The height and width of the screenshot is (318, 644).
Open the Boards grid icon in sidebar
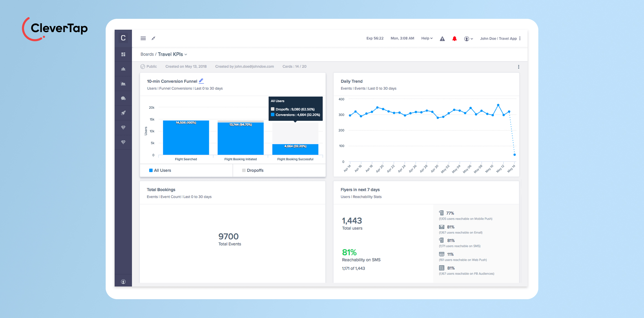123,55
